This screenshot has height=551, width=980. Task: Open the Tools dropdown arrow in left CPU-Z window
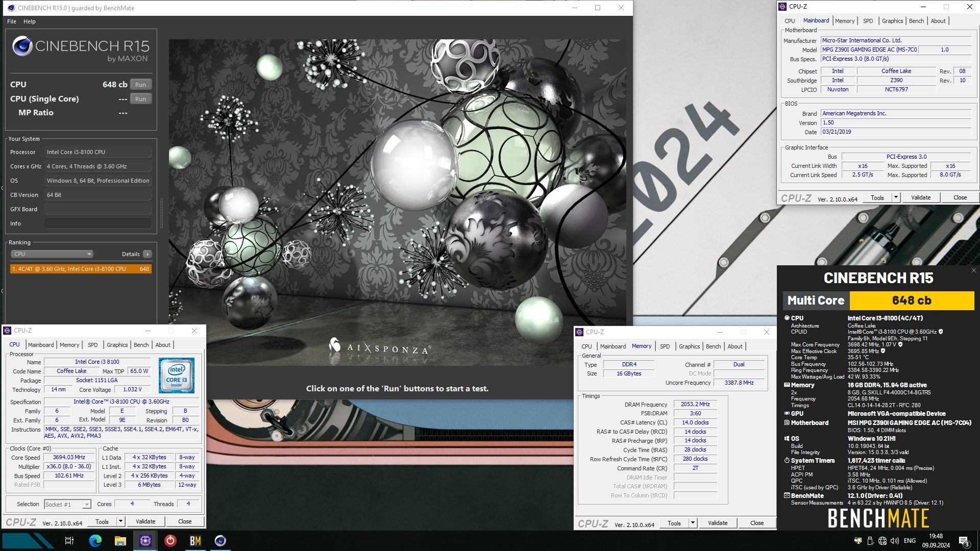pos(120,521)
